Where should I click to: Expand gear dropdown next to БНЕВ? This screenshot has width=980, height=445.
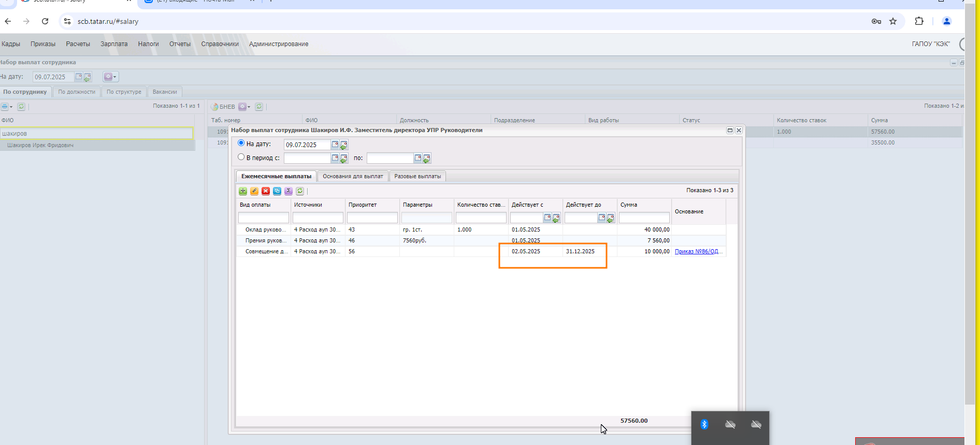pos(244,107)
